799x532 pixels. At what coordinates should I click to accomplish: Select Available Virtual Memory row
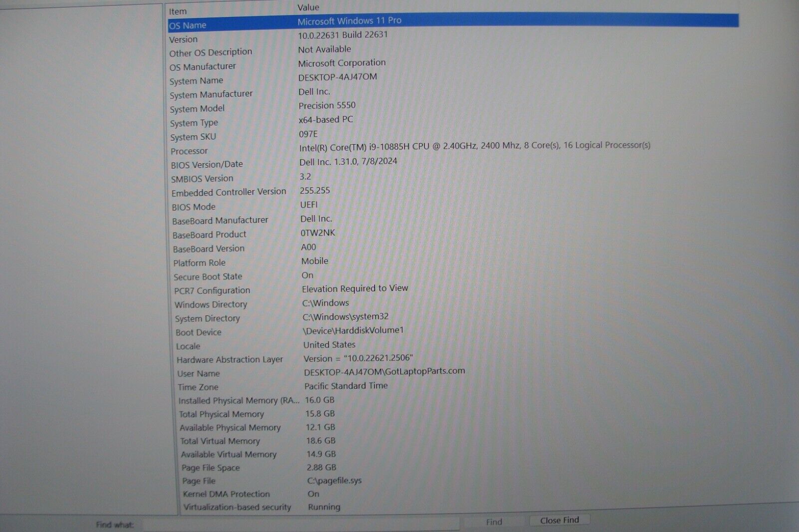click(x=228, y=455)
